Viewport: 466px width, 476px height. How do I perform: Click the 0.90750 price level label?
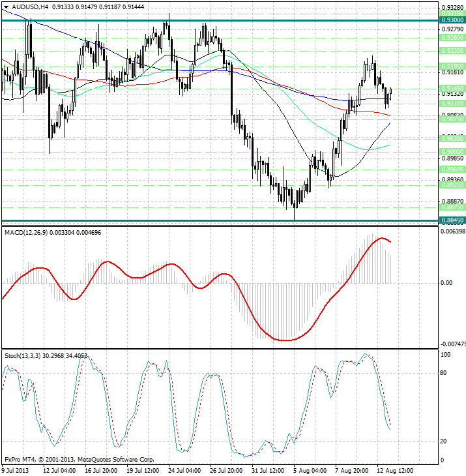pos(452,119)
